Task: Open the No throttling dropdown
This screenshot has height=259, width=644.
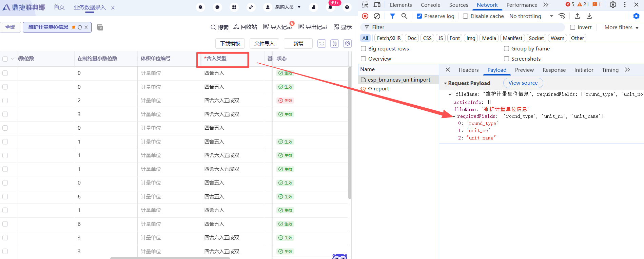Action: (531, 16)
